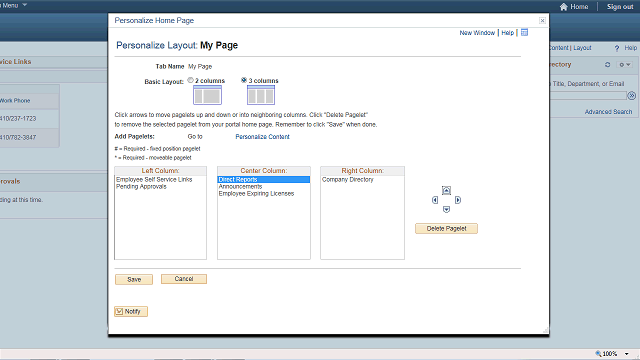The width and height of the screenshot is (640, 360).
Task: Click the Notify button
Action: click(x=131, y=311)
